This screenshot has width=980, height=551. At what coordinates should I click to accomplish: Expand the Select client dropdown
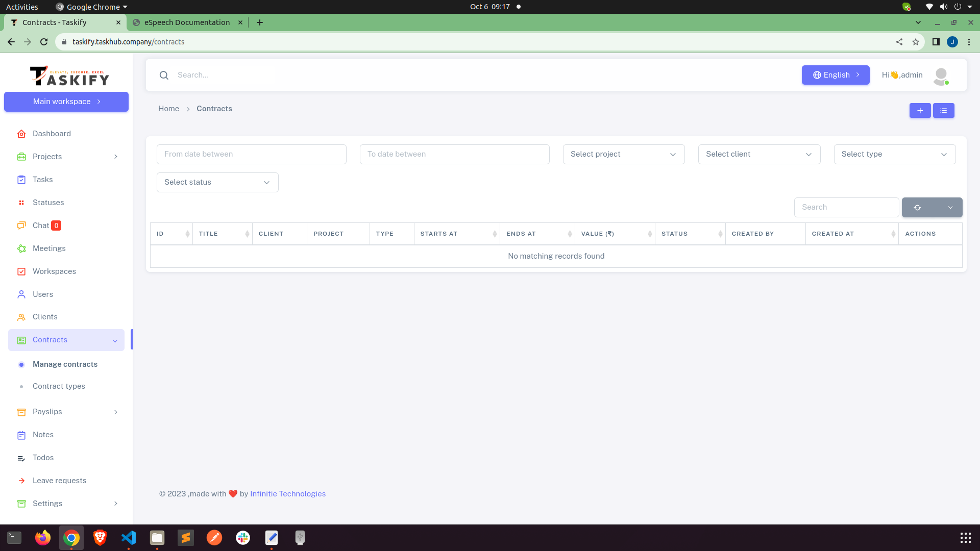758,154
